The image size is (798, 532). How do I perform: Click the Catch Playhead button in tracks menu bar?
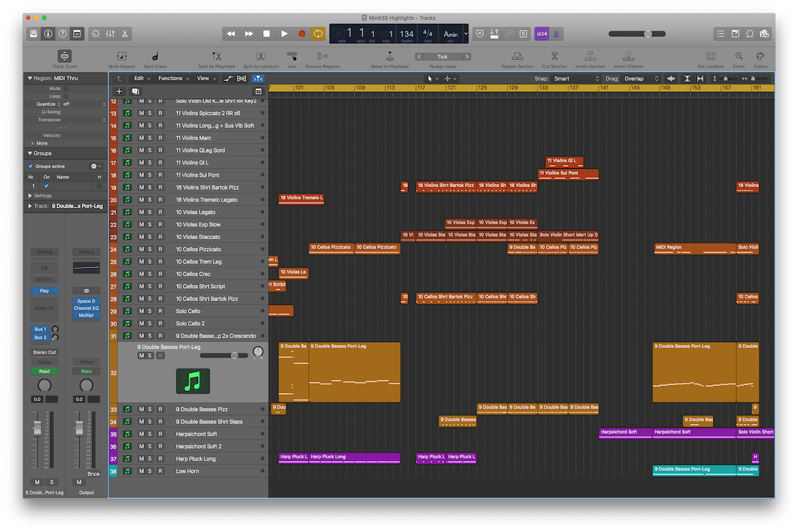(258, 78)
